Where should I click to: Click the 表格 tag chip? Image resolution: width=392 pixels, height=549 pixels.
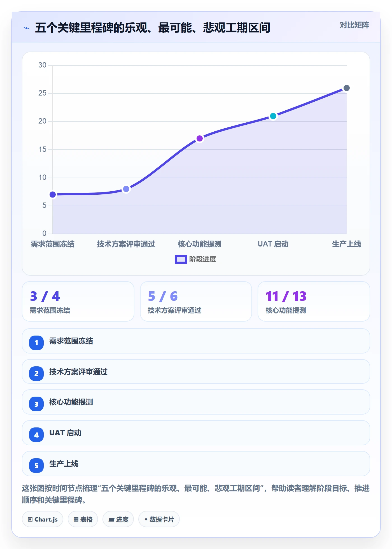[x=83, y=519]
